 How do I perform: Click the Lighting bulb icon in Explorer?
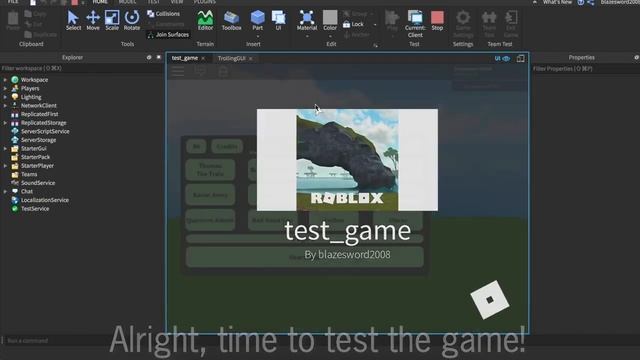(15, 97)
